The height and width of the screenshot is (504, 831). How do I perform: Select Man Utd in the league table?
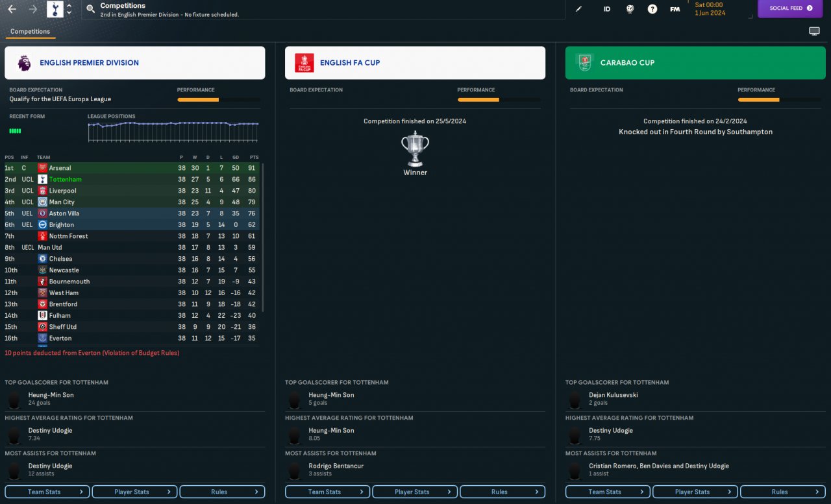pyautogui.click(x=50, y=248)
